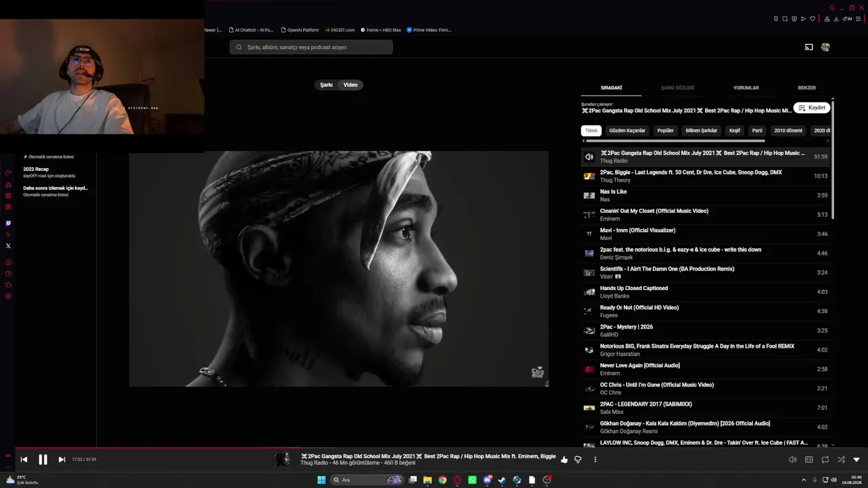Open the Windows Start menu
Screen dimensions: 868x488
coord(321,480)
